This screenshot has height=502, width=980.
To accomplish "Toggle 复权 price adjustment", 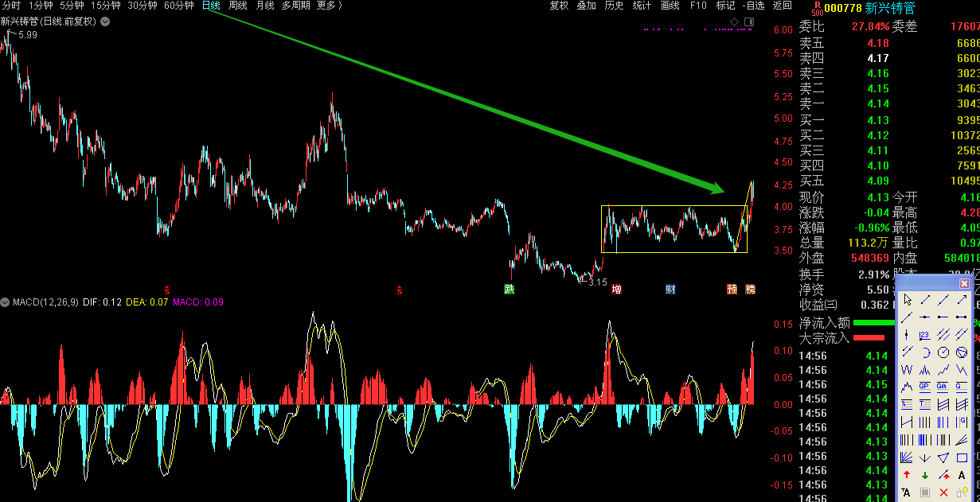I will (x=560, y=6).
